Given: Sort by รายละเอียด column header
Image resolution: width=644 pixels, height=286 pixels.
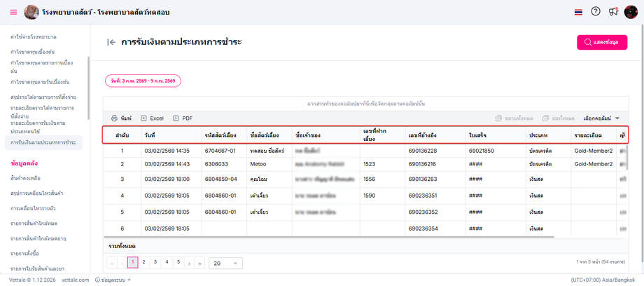Looking at the screenshot, I should [x=594, y=135].
